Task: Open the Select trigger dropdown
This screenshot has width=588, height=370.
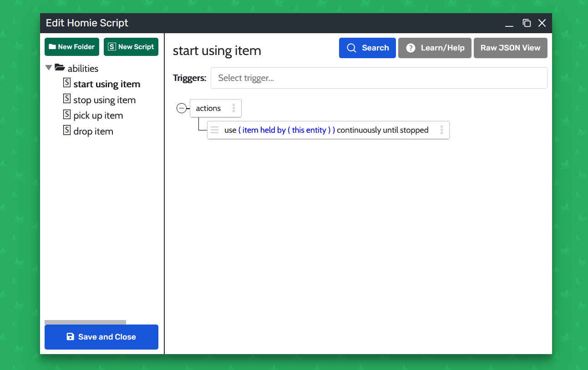Action: pos(379,78)
